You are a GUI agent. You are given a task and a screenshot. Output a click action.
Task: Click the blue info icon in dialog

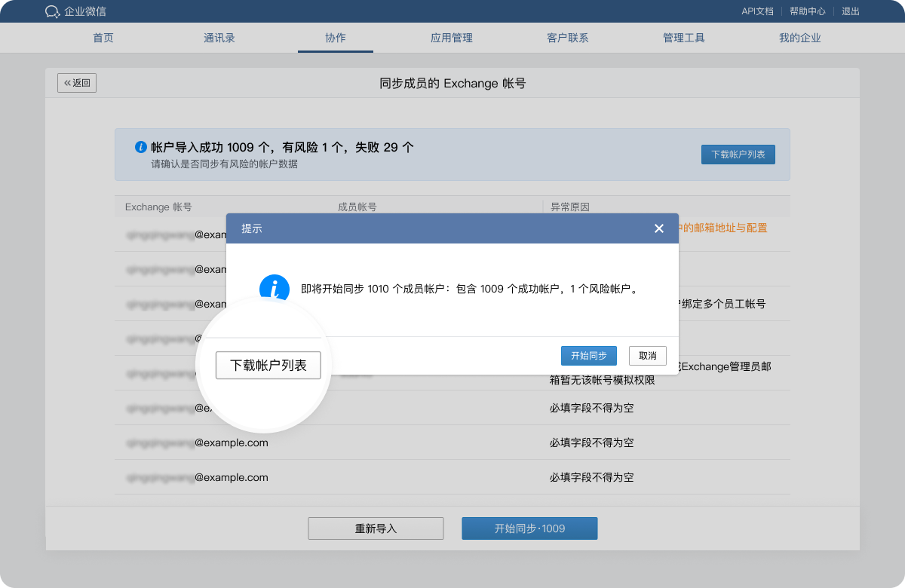click(x=275, y=289)
